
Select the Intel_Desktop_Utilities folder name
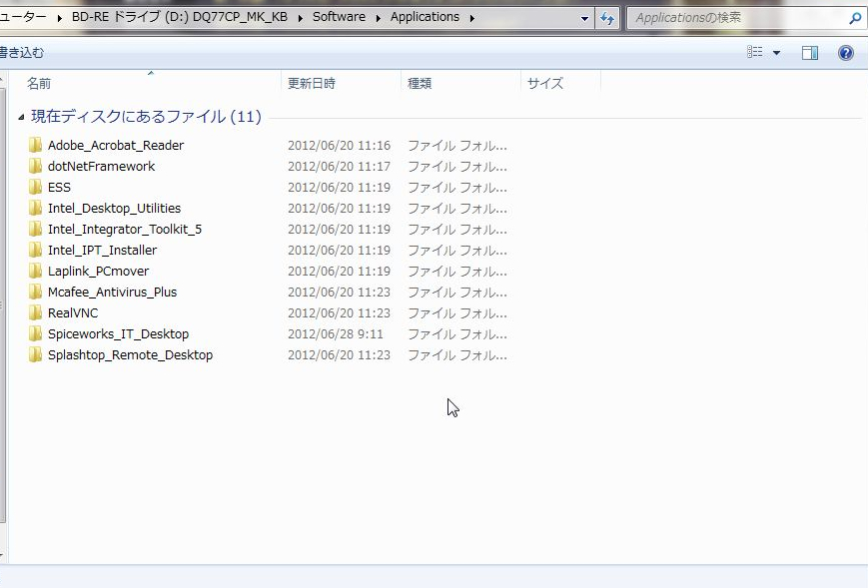click(x=114, y=208)
